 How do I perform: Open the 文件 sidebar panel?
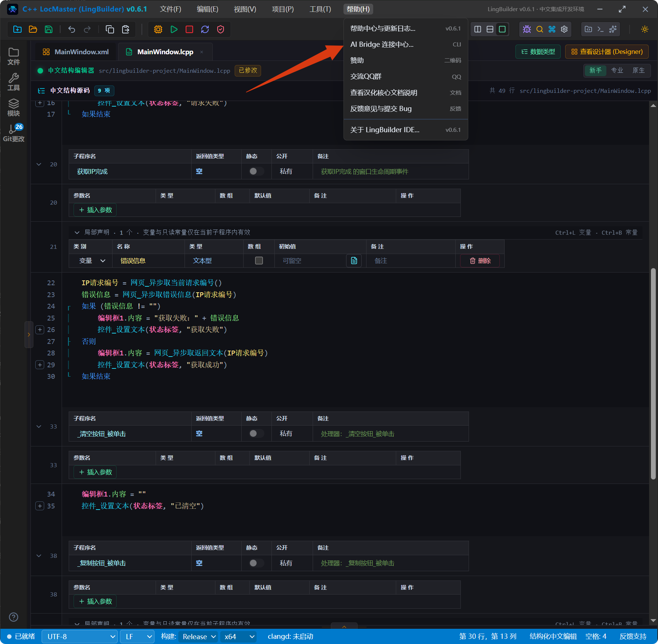[14, 56]
